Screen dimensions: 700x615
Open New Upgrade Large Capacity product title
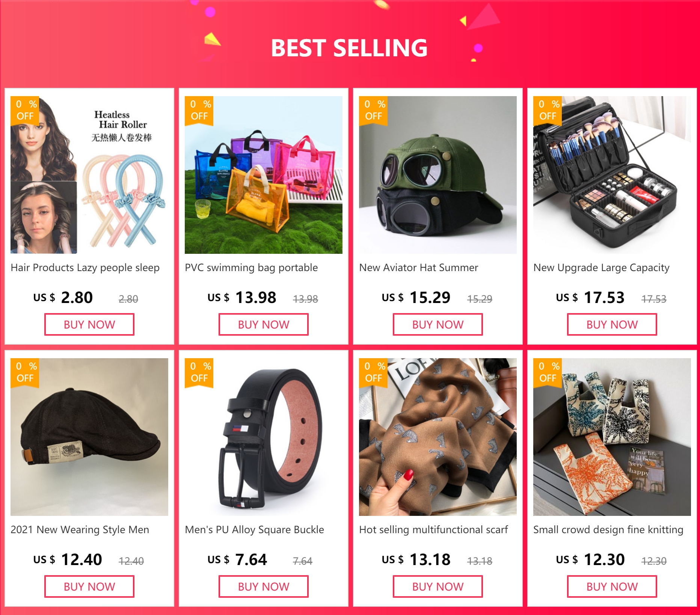click(601, 268)
